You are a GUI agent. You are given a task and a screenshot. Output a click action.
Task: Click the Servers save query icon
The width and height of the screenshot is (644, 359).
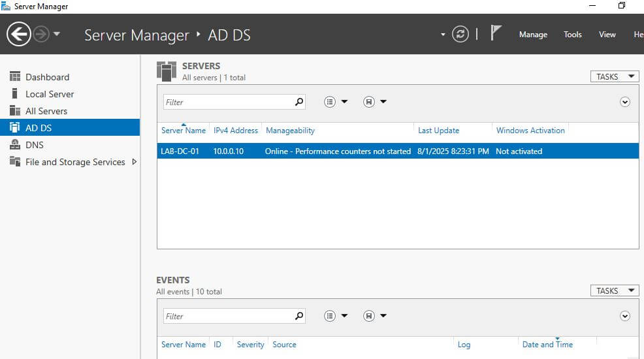coord(369,102)
